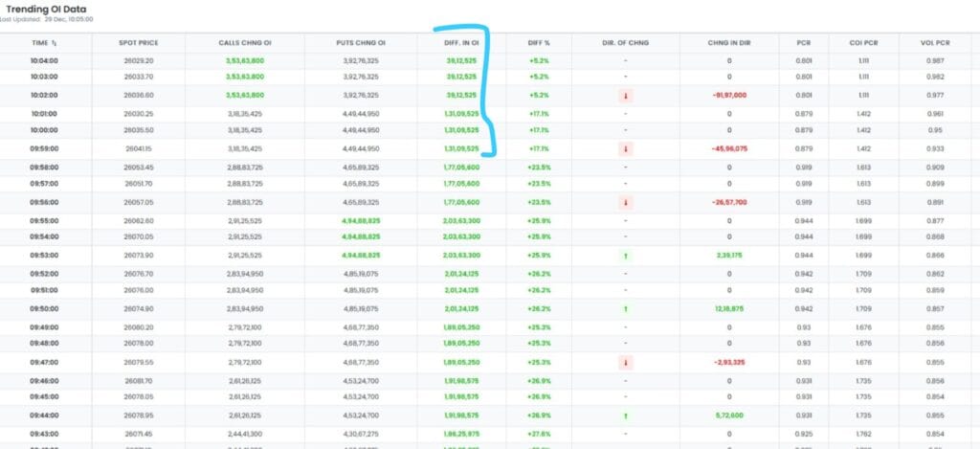The width and height of the screenshot is (980, 449).
Task: Click the VOL PCR column header
Action: click(935, 43)
